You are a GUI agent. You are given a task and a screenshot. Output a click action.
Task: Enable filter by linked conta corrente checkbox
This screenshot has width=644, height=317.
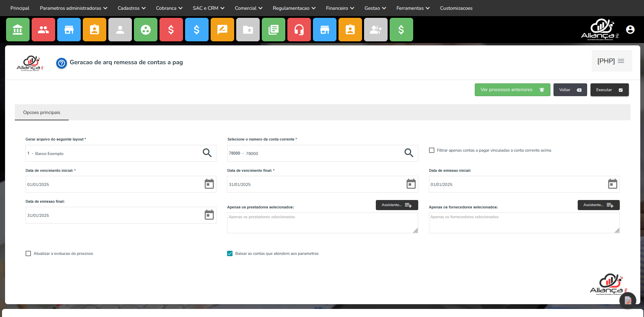432,150
